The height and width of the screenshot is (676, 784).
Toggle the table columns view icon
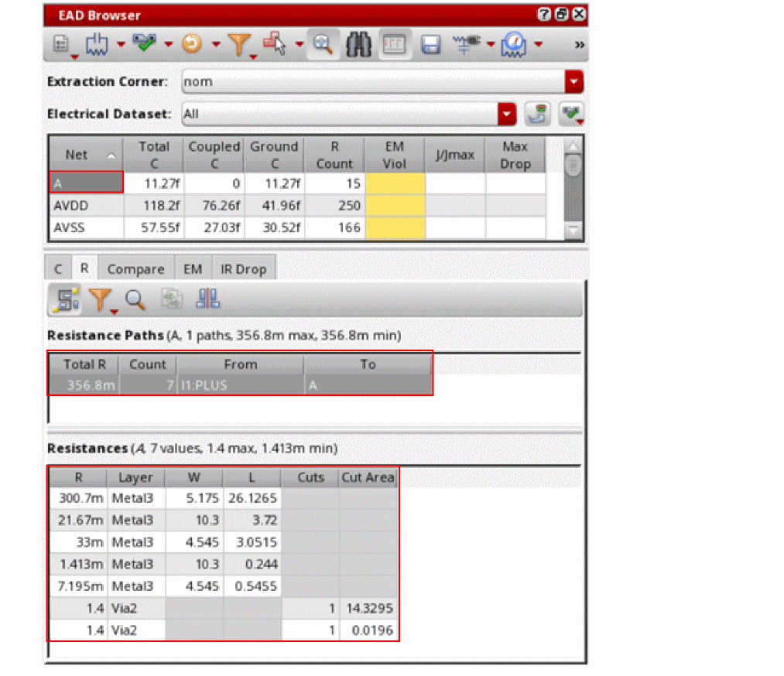click(x=395, y=44)
